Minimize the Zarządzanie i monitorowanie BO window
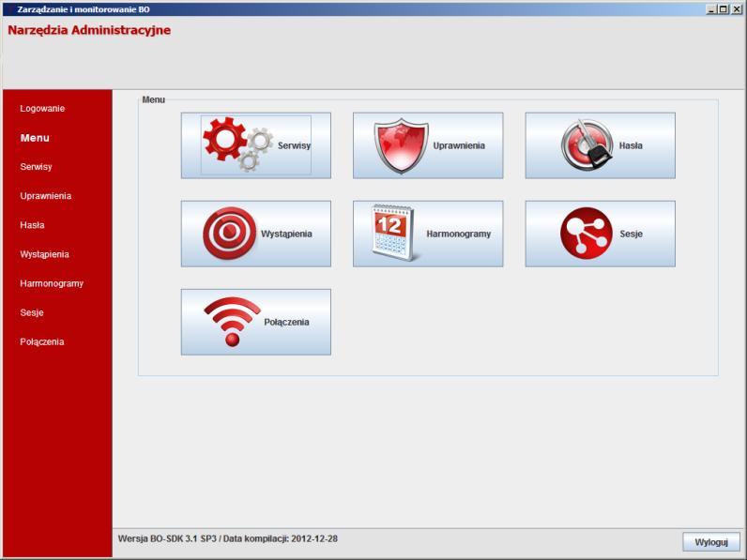This screenshot has width=747, height=560. (x=711, y=9)
